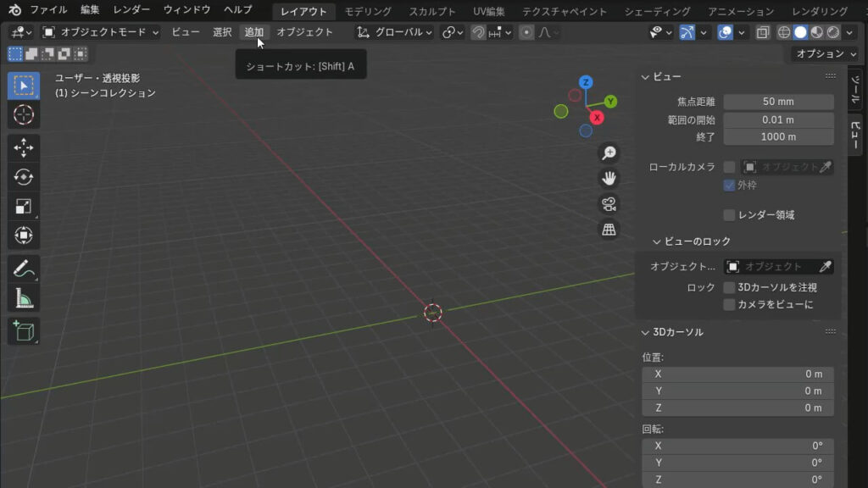Switch perspective/orthographic grid icon
Screen dimensions: 868x488
[x=609, y=229]
